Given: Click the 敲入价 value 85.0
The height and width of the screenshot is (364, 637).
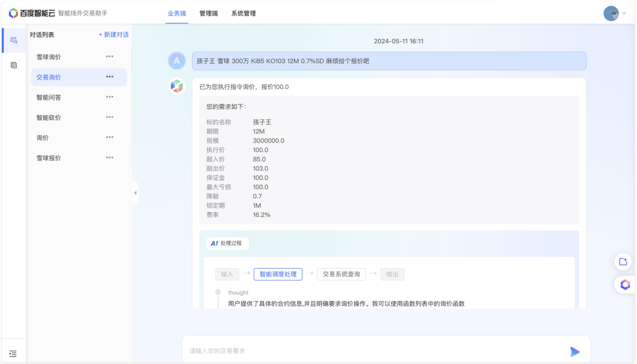Looking at the screenshot, I should 259,159.
